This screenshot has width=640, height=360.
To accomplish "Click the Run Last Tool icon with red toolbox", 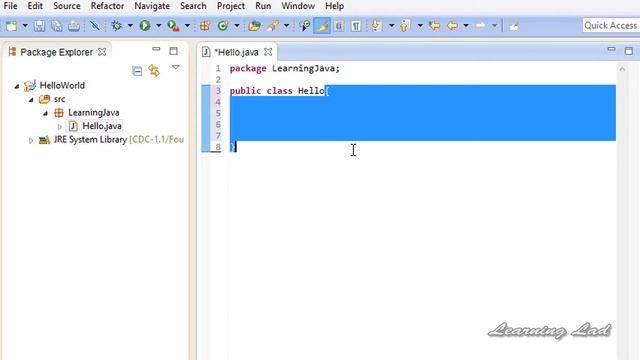I will coord(173,26).
